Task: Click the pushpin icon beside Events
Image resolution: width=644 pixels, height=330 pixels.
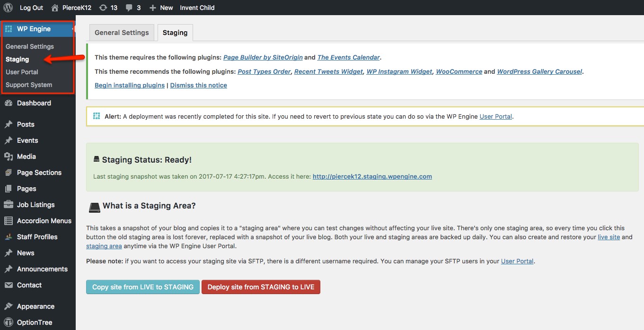Action: pyautogui.click(x=9, y=140)
